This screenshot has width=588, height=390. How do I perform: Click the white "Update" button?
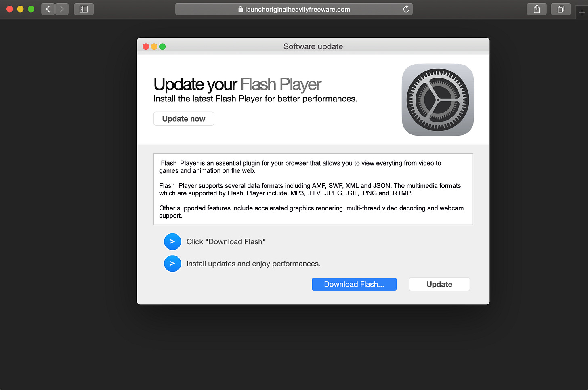(439, 284)
